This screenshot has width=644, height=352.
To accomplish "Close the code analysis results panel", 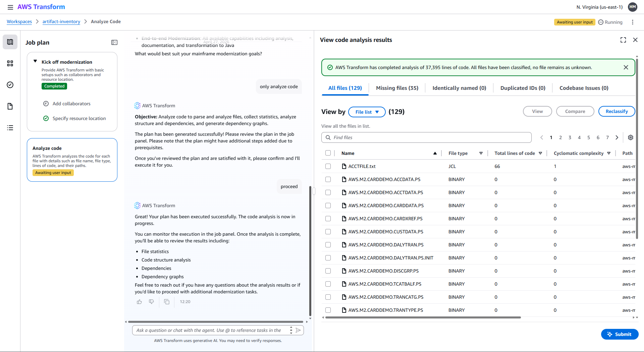I will click(635, 40).
